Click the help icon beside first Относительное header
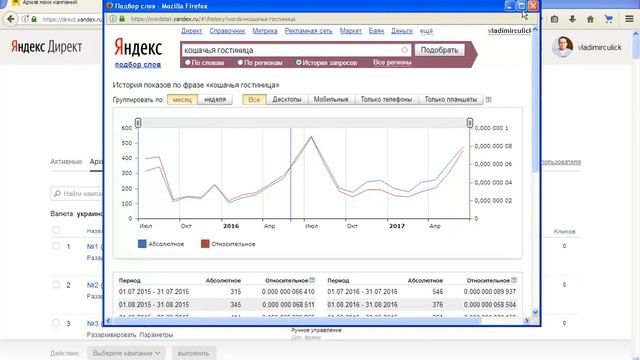The height and width of the screenshot is (360, 640). [312, 280]
